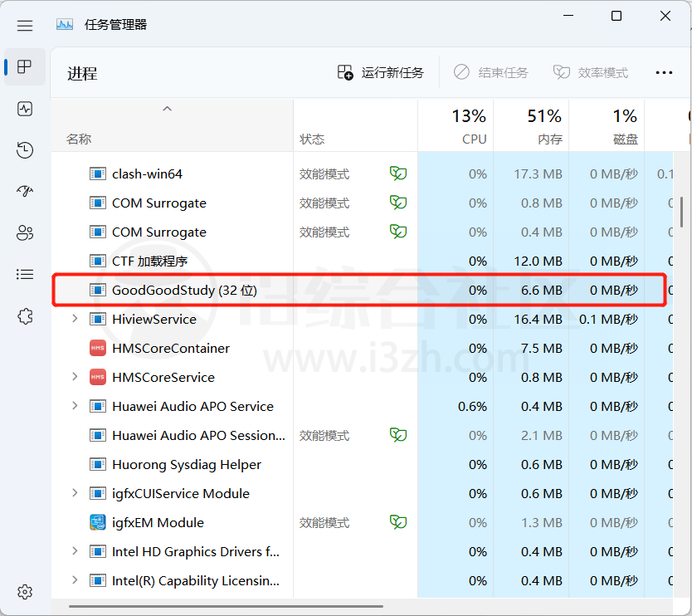Open the Users page icon
The image size is (692, 616).
click(25, 232)
